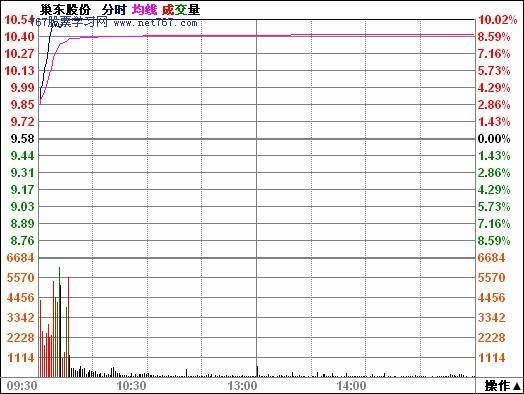Click the 14:00 time axis label
This screenshot has width=524, height=394.
click(351, 386)
